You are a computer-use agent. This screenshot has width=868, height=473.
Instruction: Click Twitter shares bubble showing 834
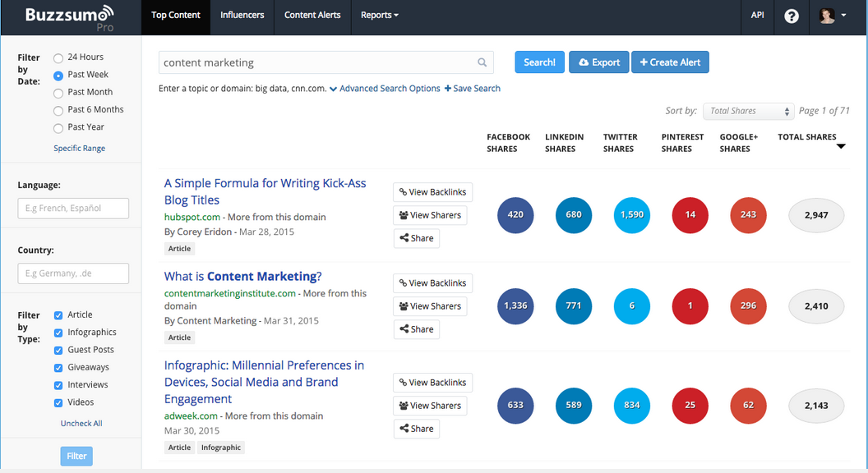click(x=631, y=406)
